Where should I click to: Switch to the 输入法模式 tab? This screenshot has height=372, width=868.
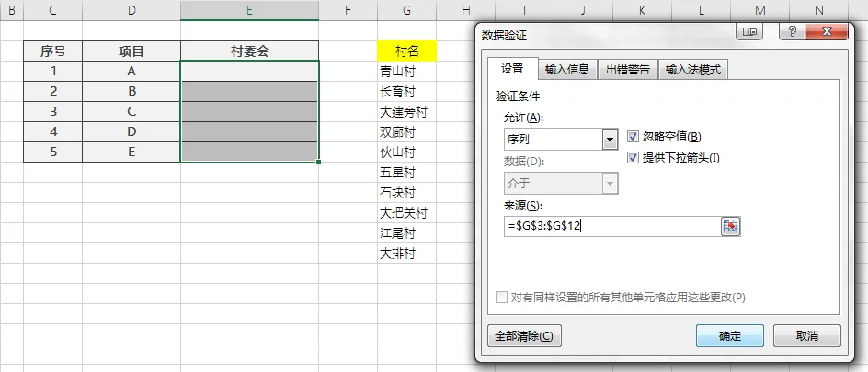693,70
